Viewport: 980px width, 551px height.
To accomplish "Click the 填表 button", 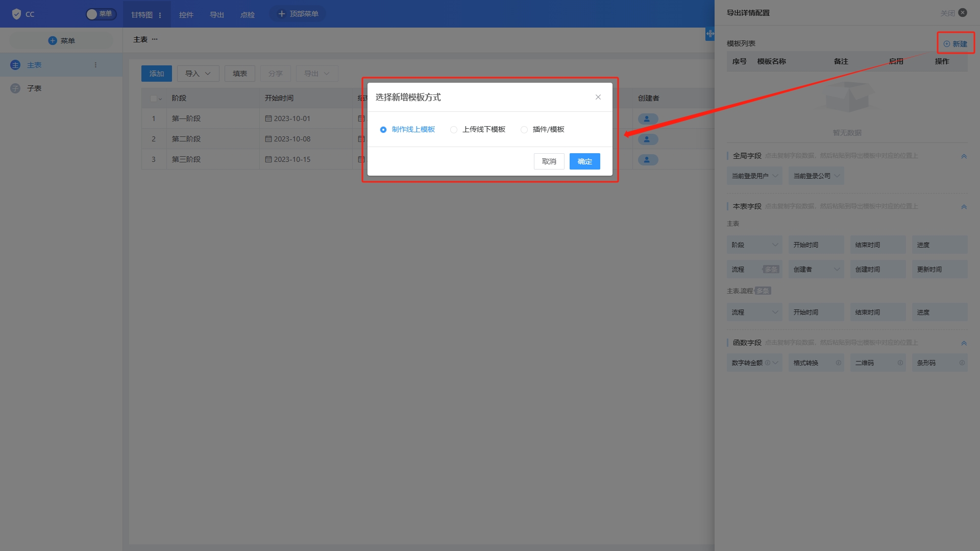I will point(240,74).
